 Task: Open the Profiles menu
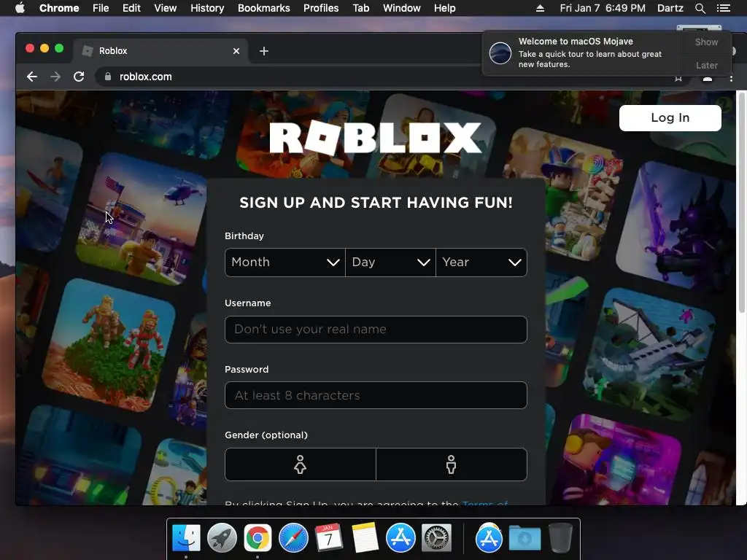[x=321, y=8]
